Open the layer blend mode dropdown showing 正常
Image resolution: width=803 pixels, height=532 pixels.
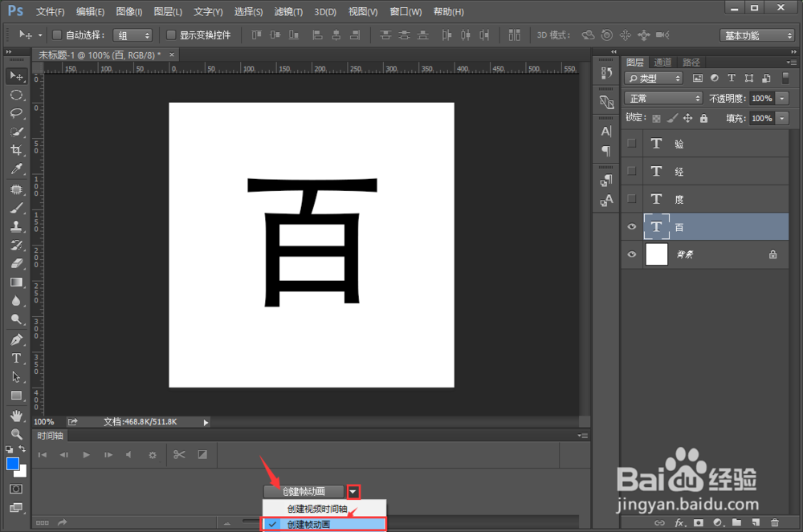(x=663, y=97)
